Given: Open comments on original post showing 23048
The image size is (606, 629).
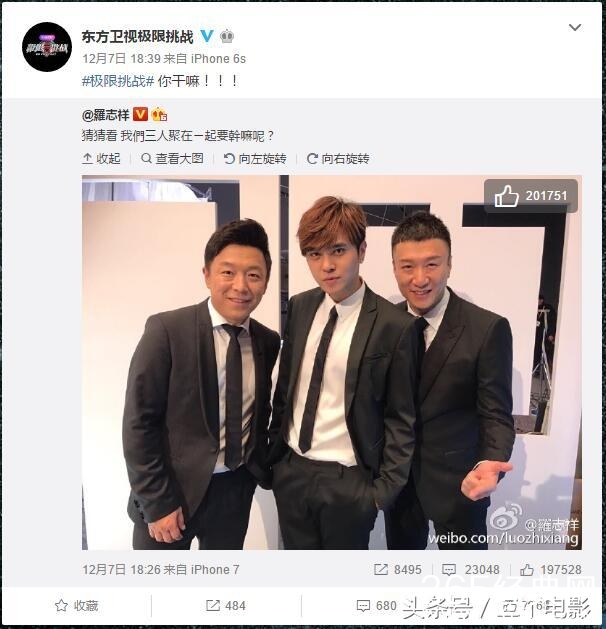Looking at the screenshot, I should 470,570.
